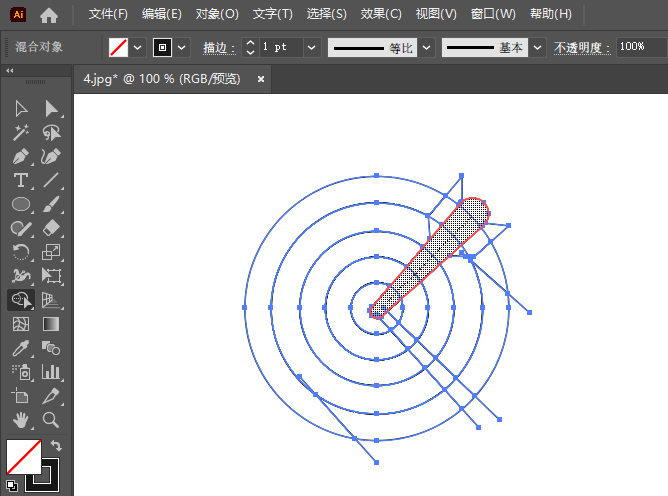Viewport: 668px width, 496px height.
Task: Open the 文字(T) menu
Action: 273,14
